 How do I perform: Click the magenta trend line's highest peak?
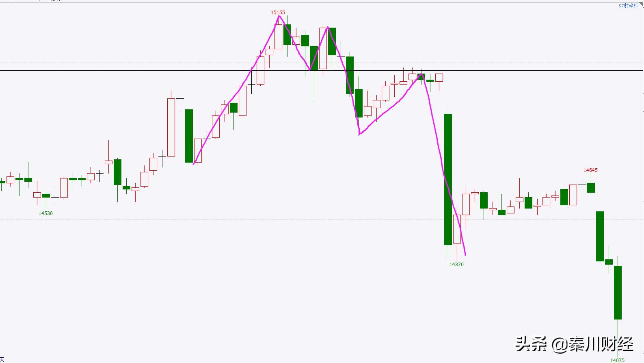pyautogui.click(x=279, y=16)
